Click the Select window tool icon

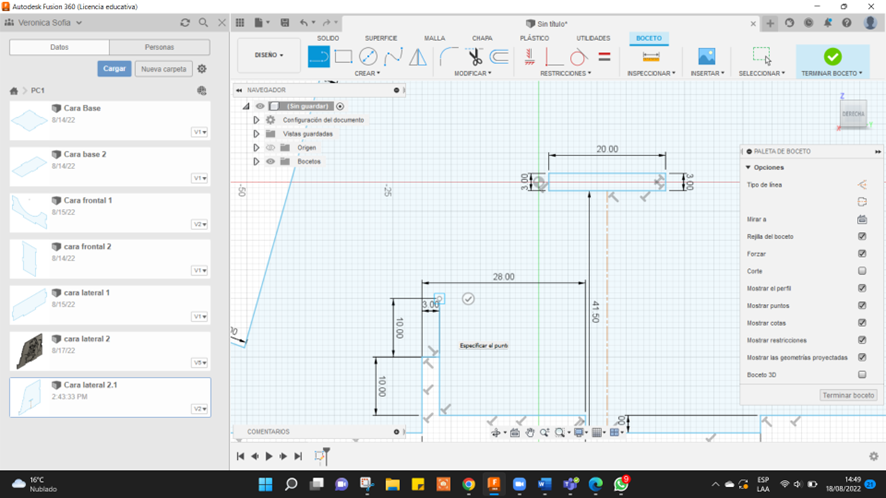762,56
